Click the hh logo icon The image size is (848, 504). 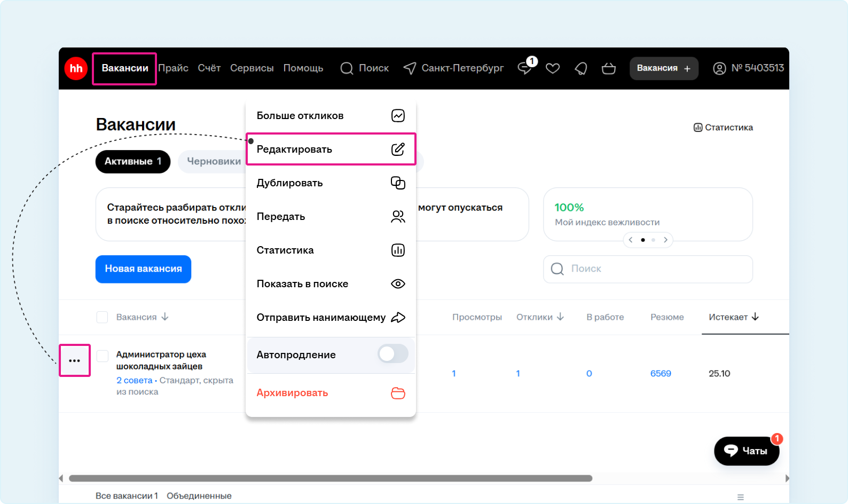[x=76, y=68]
